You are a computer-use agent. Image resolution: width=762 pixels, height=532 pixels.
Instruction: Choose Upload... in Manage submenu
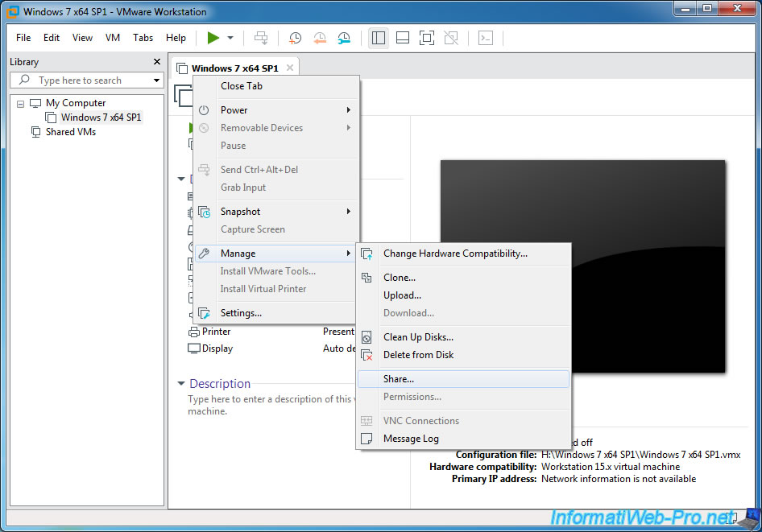click(464, 295)
